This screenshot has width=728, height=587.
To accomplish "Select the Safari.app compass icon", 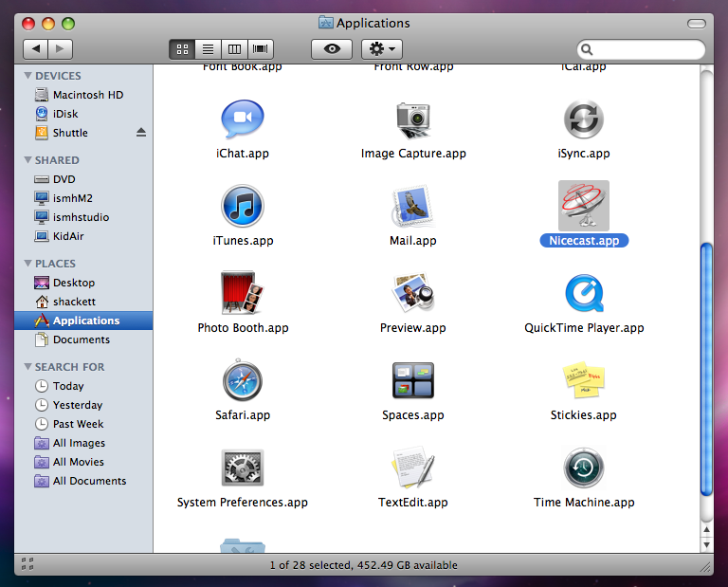I will pos(243,380).
